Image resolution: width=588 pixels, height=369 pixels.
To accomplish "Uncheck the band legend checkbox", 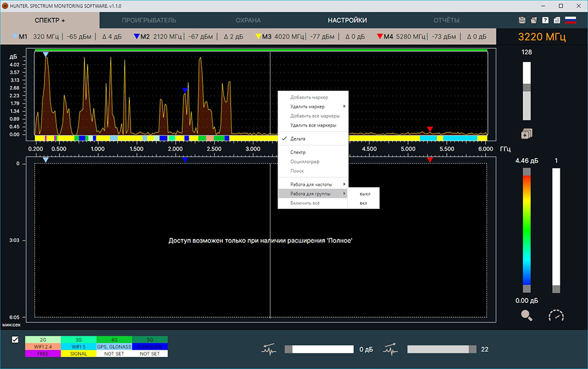I will (x=15, y=340).
